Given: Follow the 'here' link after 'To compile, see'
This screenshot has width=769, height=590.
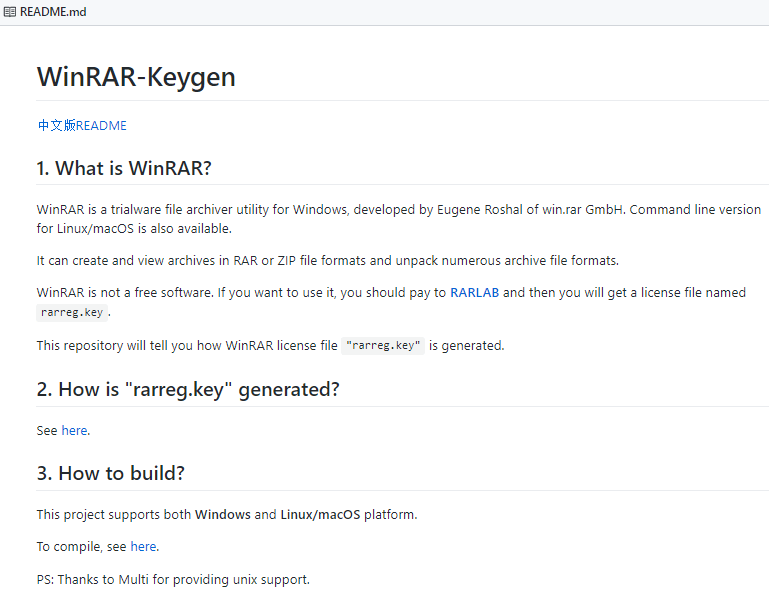Looking at the screenshot, I should coord(143,546).
